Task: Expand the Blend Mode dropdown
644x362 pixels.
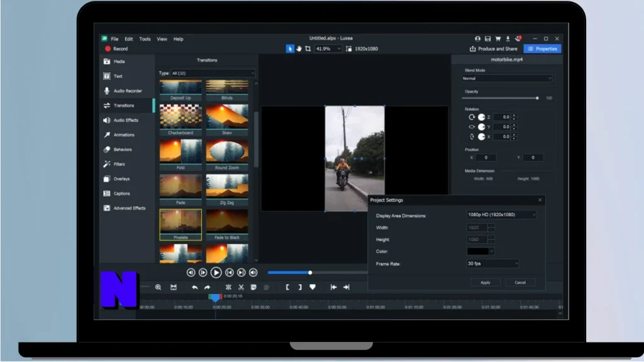Action: click(507, 79)
